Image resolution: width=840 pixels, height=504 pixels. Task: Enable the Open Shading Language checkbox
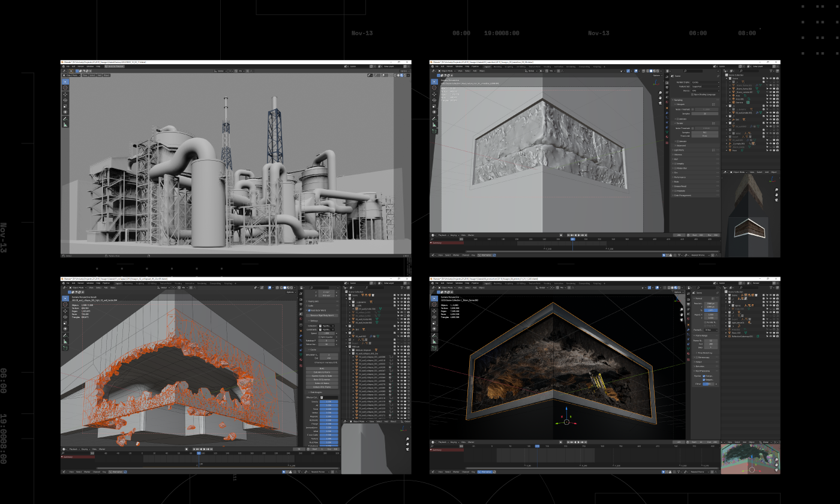(x=693, y=94)
